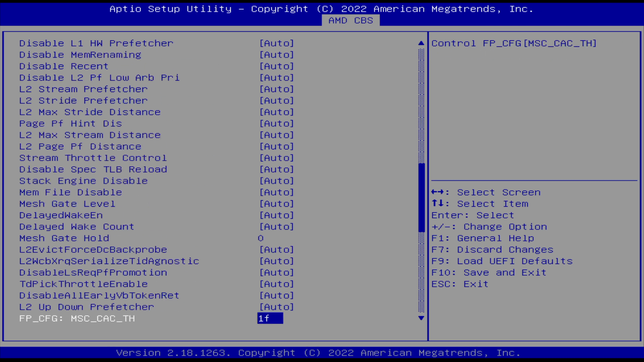The image size is (644, 362).
Task: Select the L2 Stride Prefetcher label
Action: 84,101
